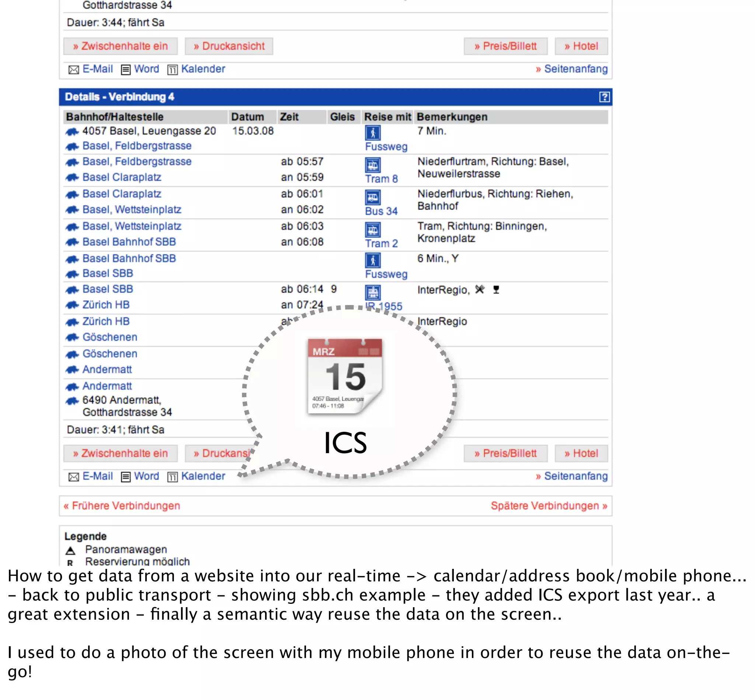The height and width of the screenshot is (700, 755).
Task: Click the IR 1955 train icon
Action: point(373,293)
